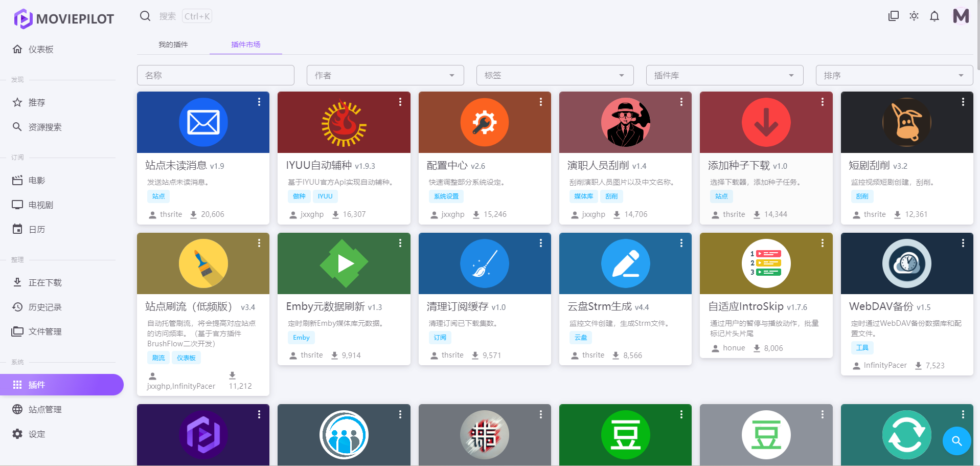Open the notifications bell
980x466 pixels.
935,16
